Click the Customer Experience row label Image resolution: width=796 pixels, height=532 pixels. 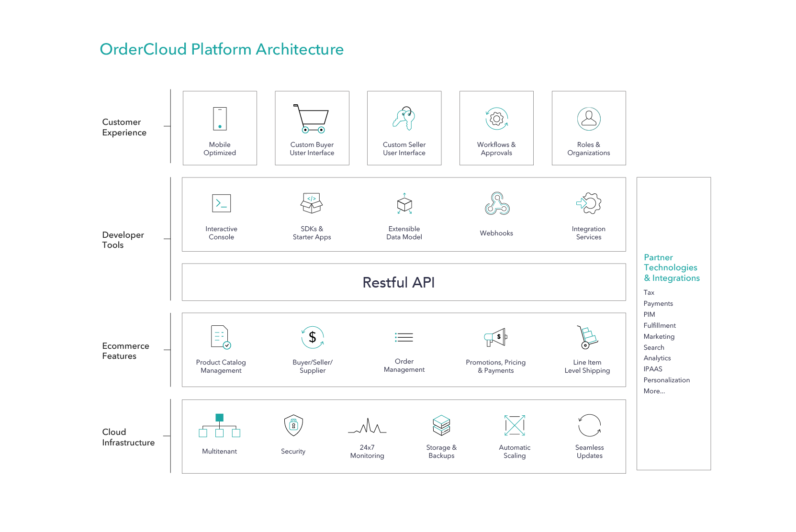click(x=124, y=127)
